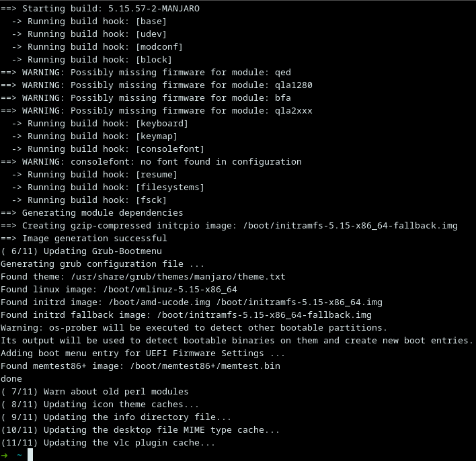Click the 'Updating the vlc plugin cache' line

tap(108, 443)
